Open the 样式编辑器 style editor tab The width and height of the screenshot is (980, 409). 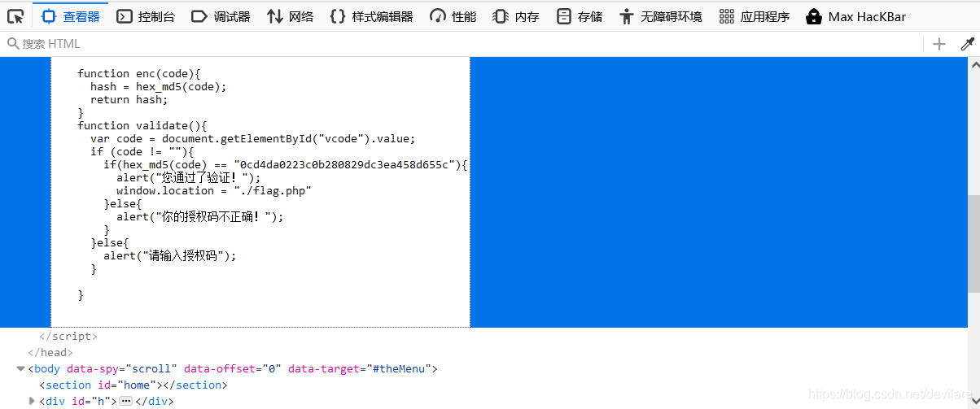(371, 16)
